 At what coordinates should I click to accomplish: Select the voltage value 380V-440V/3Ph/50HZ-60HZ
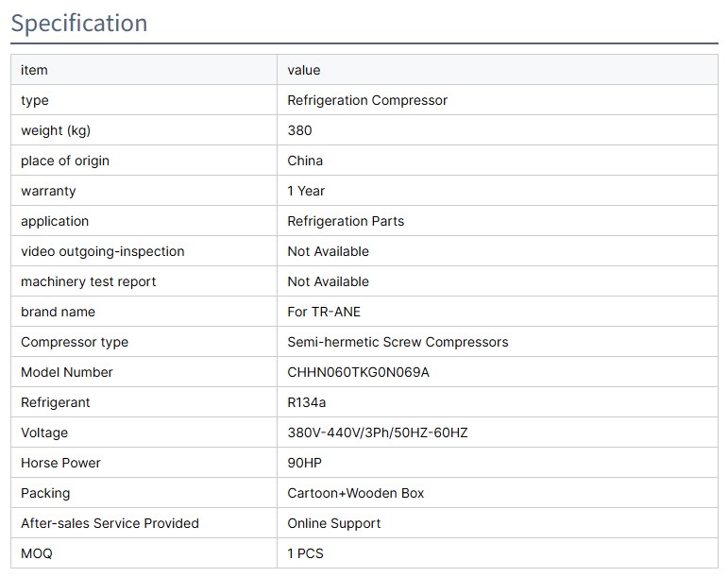378,433
